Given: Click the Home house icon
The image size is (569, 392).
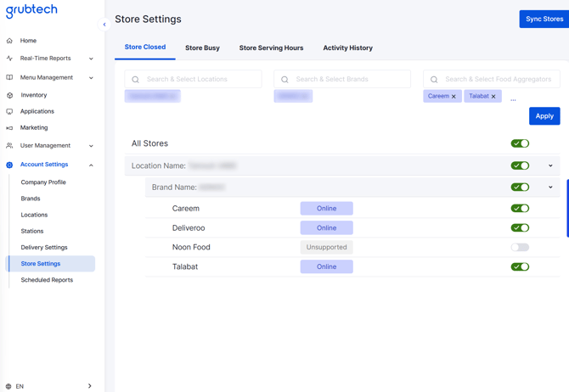Looking at the screenshot, I should [x=9, y=41].
